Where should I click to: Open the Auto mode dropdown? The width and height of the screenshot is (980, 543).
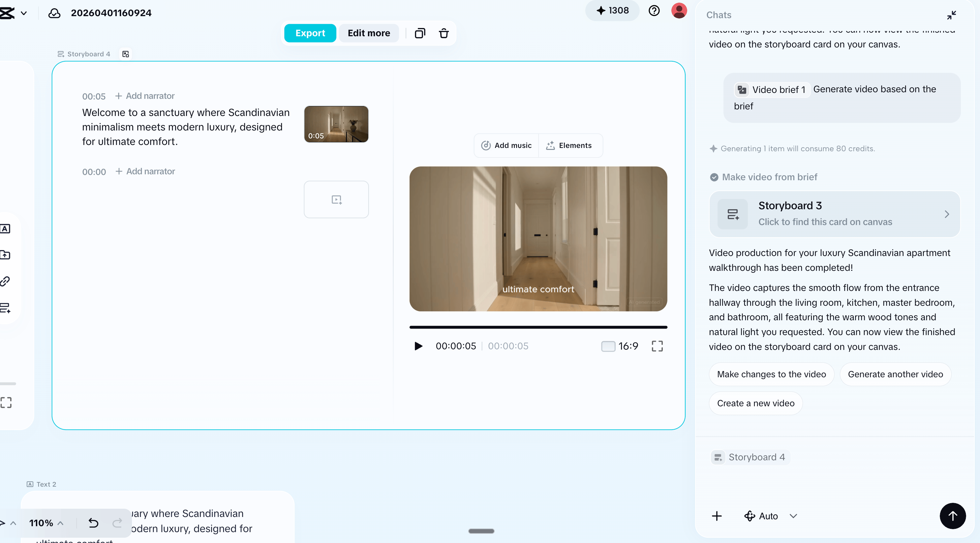point(770,516)
